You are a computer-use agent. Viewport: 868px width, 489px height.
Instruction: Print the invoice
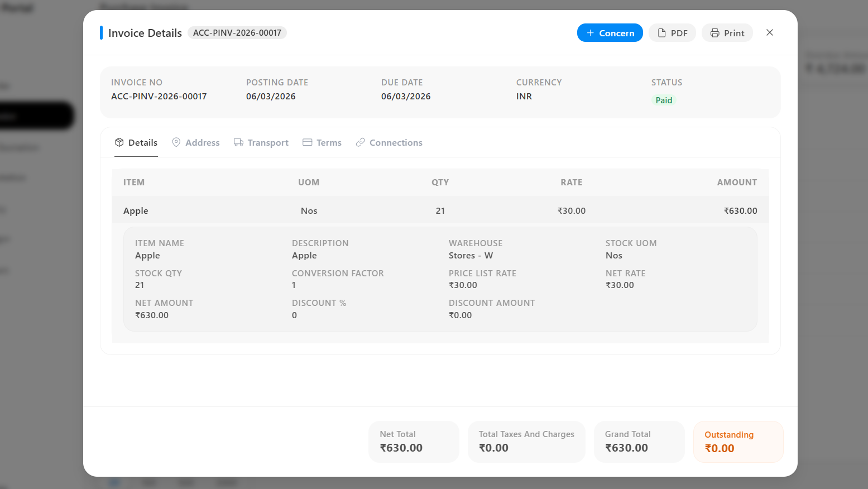pos(727,33)
